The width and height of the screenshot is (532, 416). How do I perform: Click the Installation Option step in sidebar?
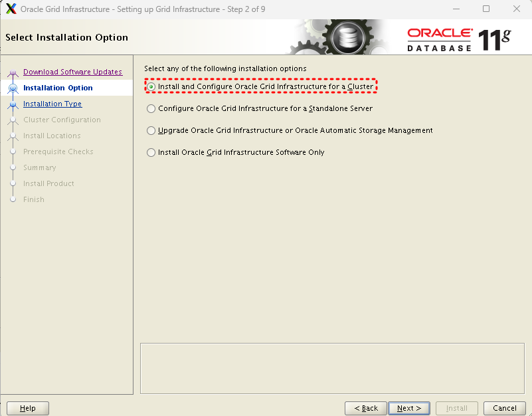58,88
